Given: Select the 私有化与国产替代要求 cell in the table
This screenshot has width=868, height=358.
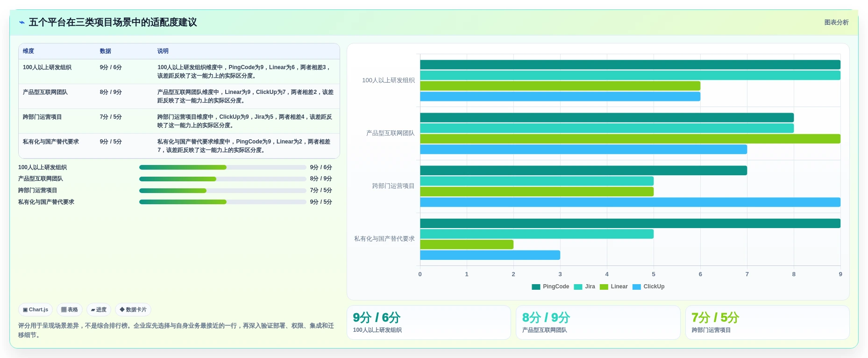Looking at the screenshot, I should click(51, 142).
